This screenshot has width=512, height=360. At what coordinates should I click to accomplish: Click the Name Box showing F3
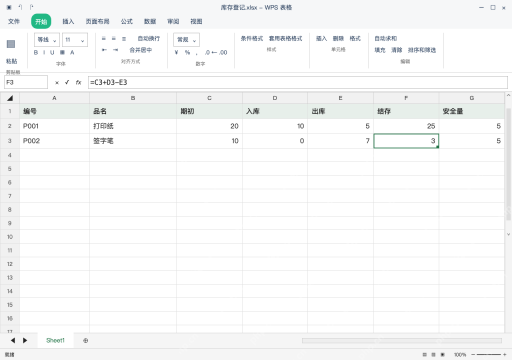tap(26, 82)
